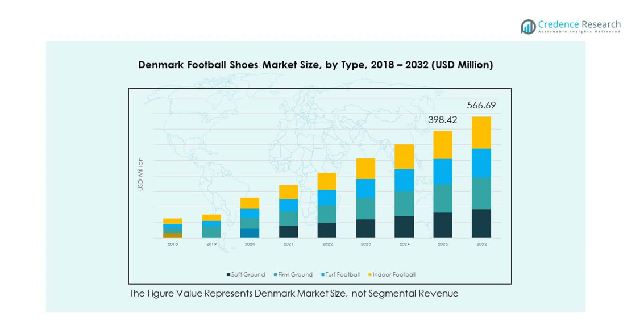Click the Firm Ground legend color square
This screenshot has width=644, height=334.
point(274,275)
